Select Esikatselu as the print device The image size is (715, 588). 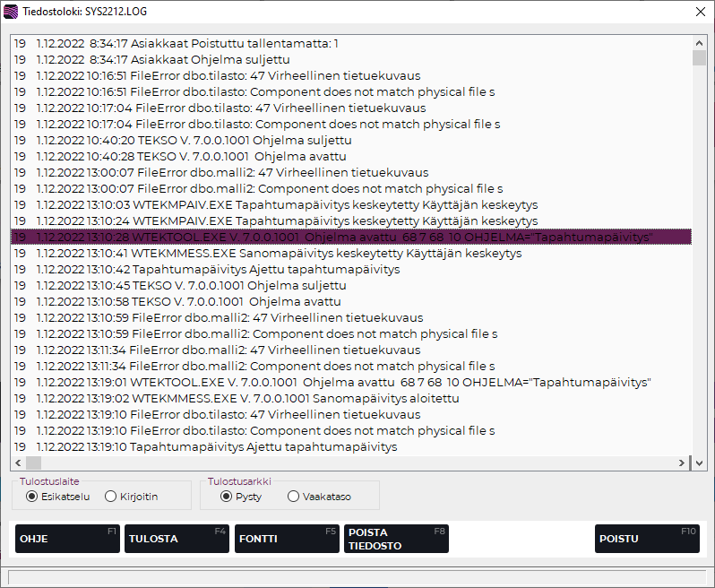32,497
